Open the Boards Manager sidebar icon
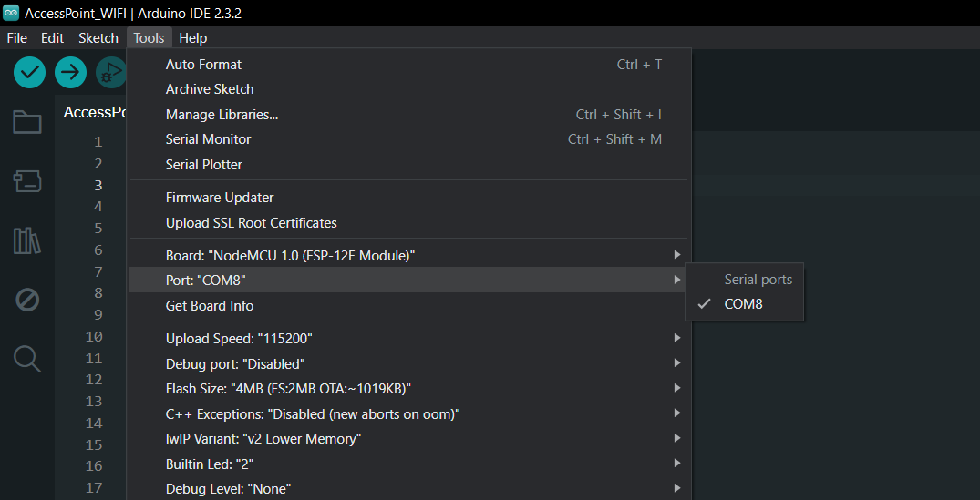The image size is (980, 500). click(x=27, y=181)
